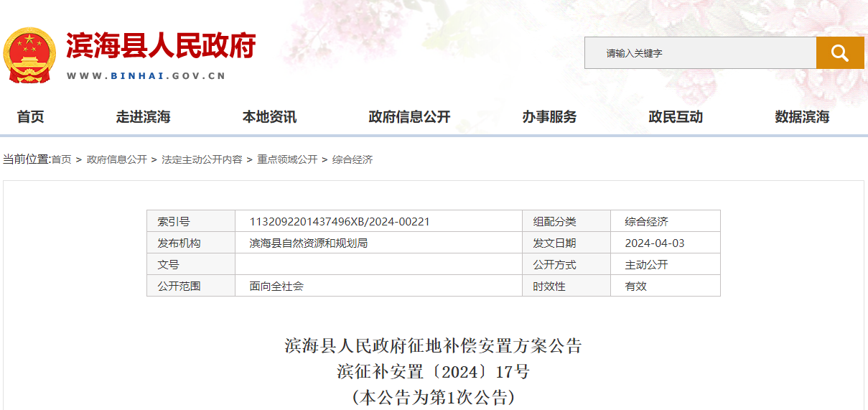Click the 主动公开 value cell

(x=666, y=264)
